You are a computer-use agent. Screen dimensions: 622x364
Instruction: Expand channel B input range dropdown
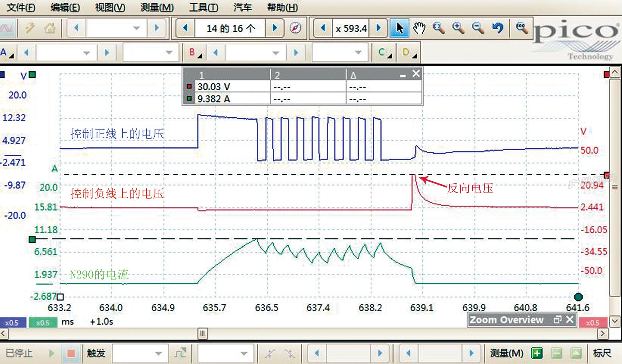pos(276,53)
